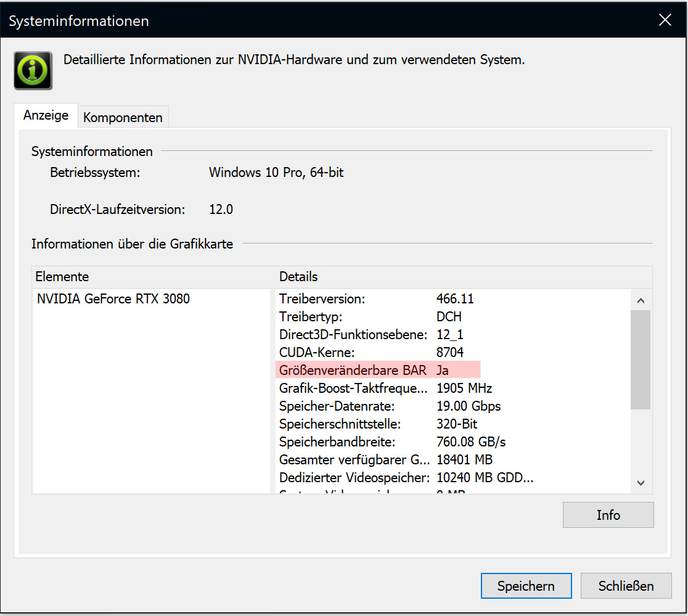Select the Direct3D-Funktionsebene row
Image resolution: width=688 pixels, height=616 pixels.
tap(453, 335)
